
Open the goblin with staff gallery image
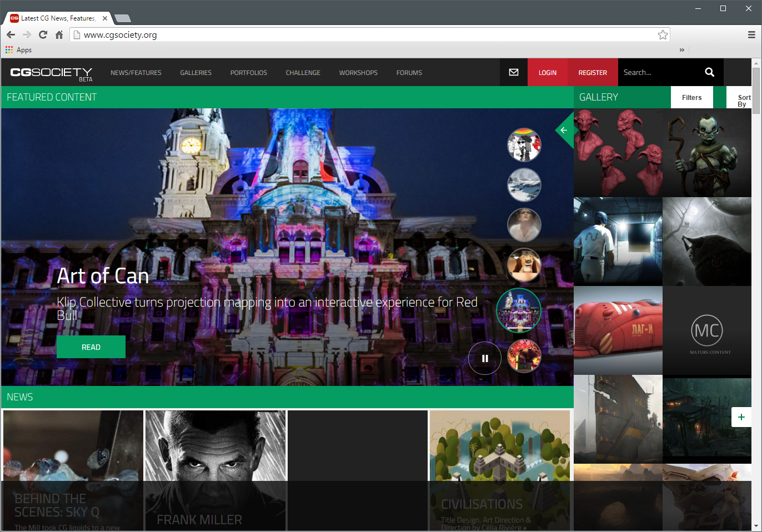coord(707,153)
